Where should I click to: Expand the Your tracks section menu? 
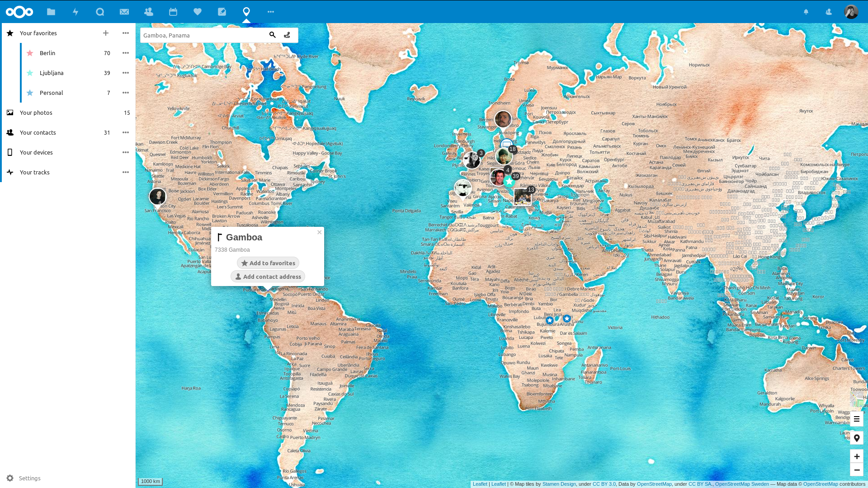point(126,172)
